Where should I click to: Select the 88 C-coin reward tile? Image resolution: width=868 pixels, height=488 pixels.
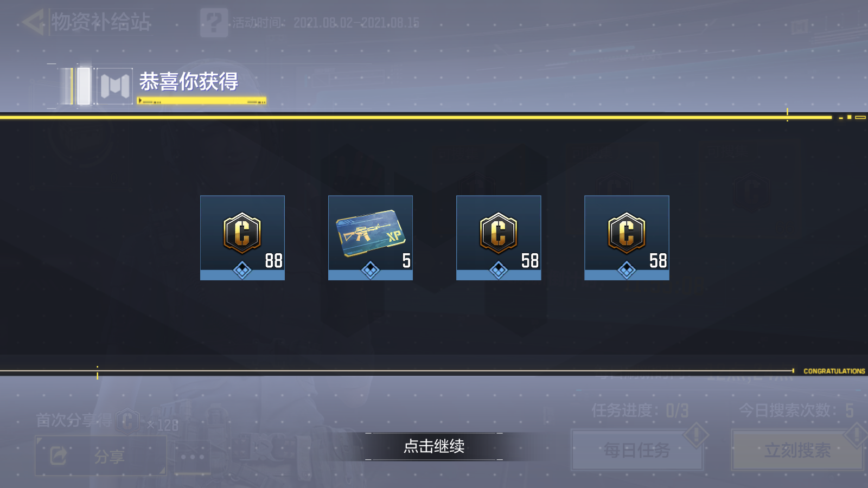(242, 237)
